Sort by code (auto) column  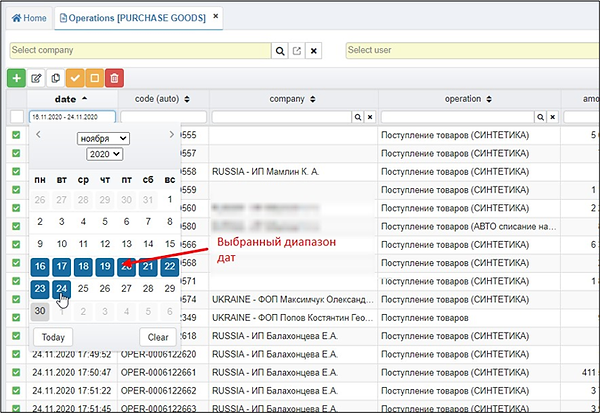(162, 99)
